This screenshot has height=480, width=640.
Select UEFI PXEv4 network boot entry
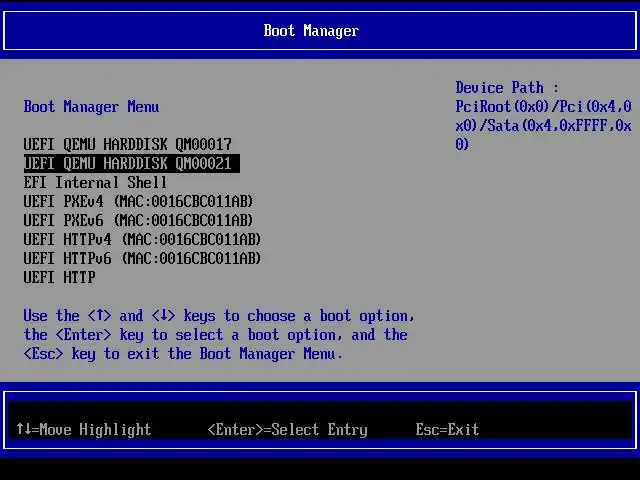point(138,201)
